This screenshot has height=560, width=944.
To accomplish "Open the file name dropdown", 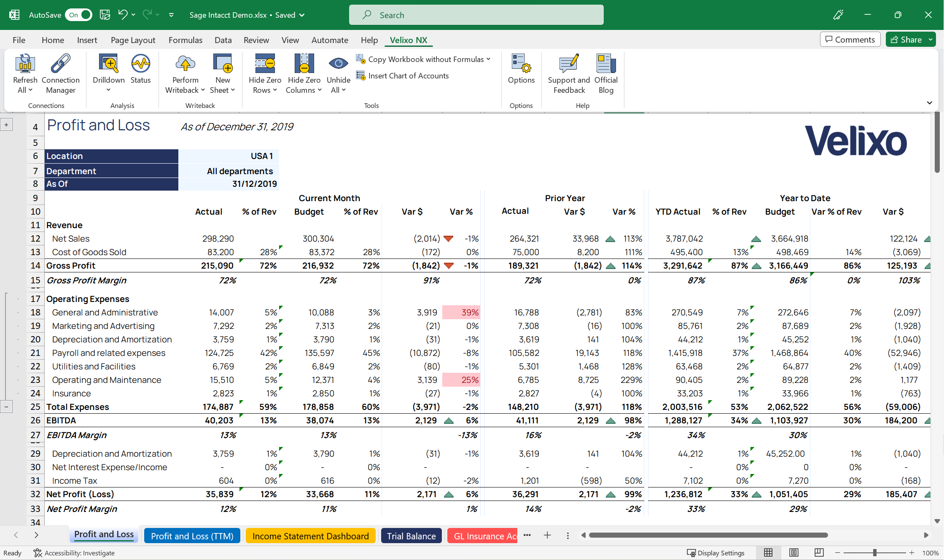I will click(x=302, y=15).
